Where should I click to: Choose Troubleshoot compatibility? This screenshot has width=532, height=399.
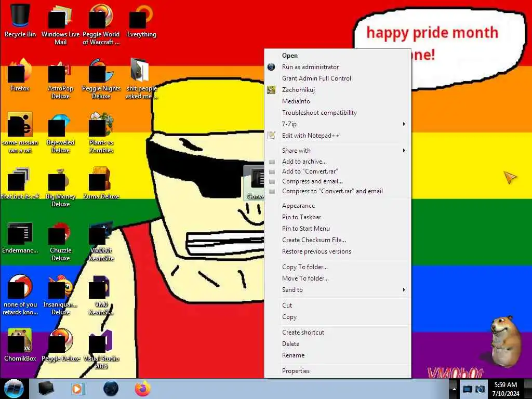[x=337, y=113]
